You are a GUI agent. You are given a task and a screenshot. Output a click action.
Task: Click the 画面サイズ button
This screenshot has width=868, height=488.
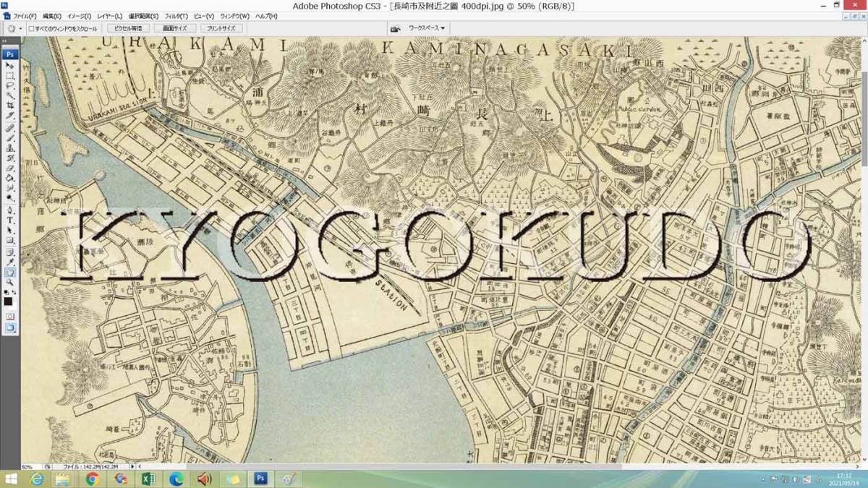click(x=174, y=28)
